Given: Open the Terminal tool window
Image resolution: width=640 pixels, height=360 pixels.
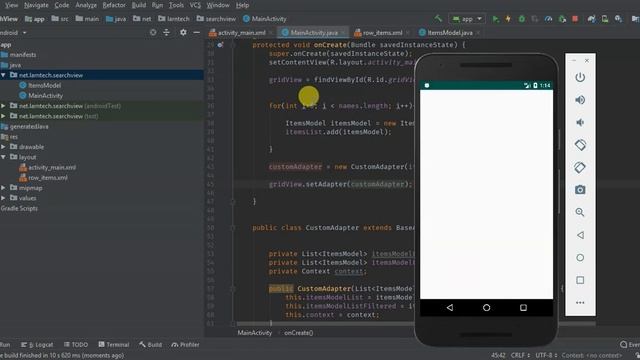Looking at the screenshot, I should (x=114, y=344).
